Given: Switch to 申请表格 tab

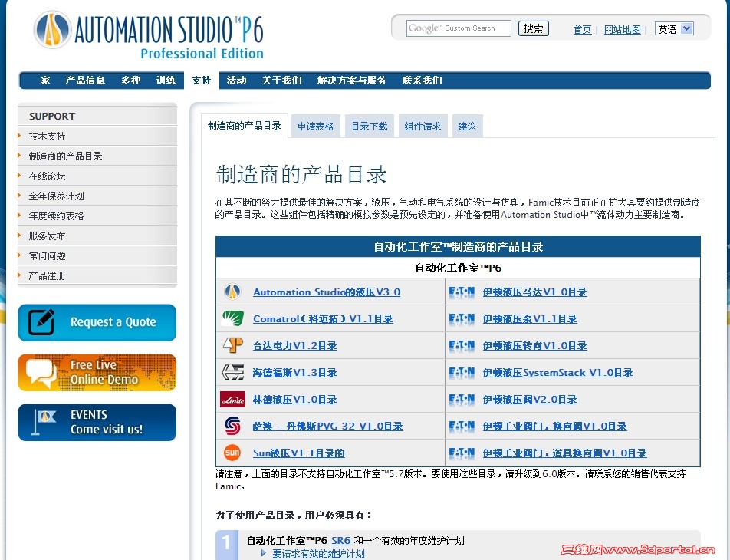Looking at the screenshot, I should tap(316, 127).
